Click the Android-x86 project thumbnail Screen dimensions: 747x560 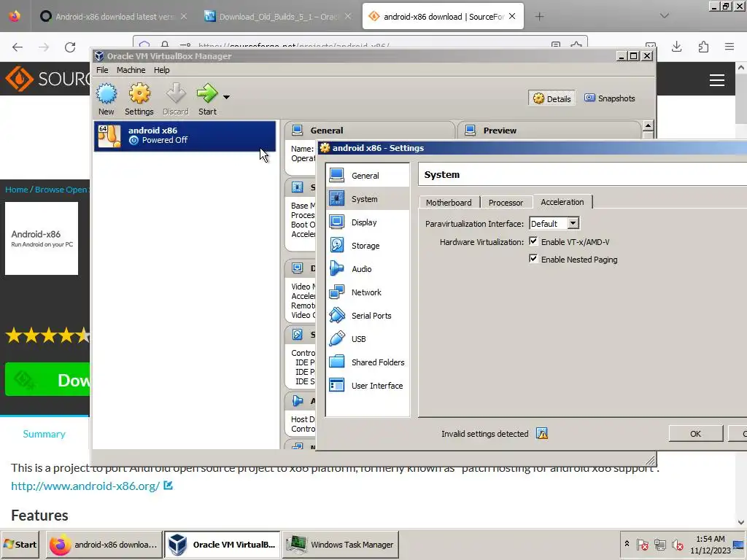click(x=42, y=238)
